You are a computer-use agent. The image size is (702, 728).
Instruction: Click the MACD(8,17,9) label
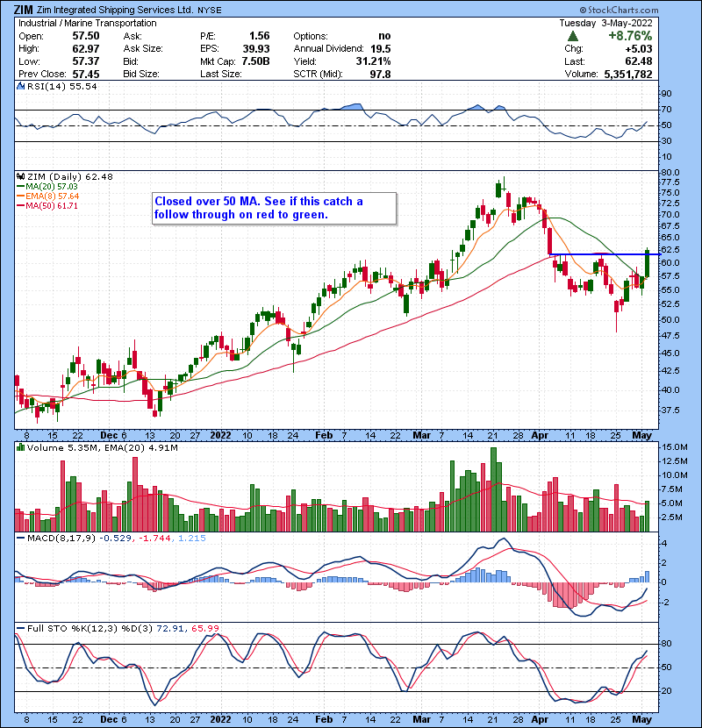pyautogui.click(x=61, y=539)
